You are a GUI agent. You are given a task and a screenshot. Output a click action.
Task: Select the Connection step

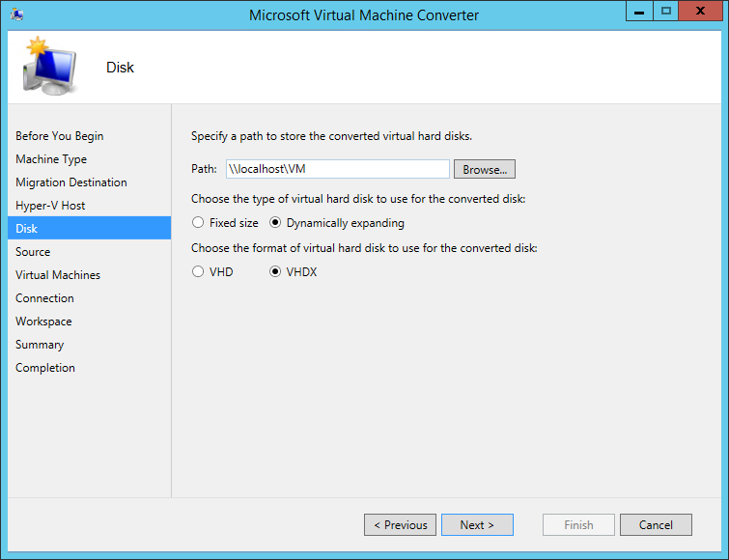pos(44,298)
